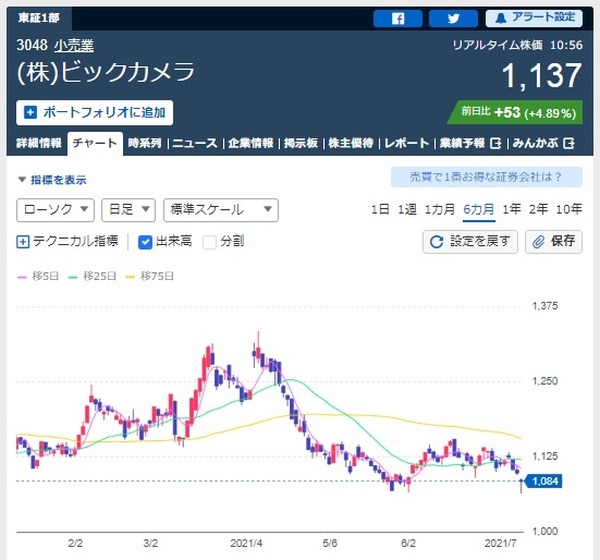Click the 移25日 moving average legend
The height and width of the screenshot is (560, 600).
pos(92,276)
